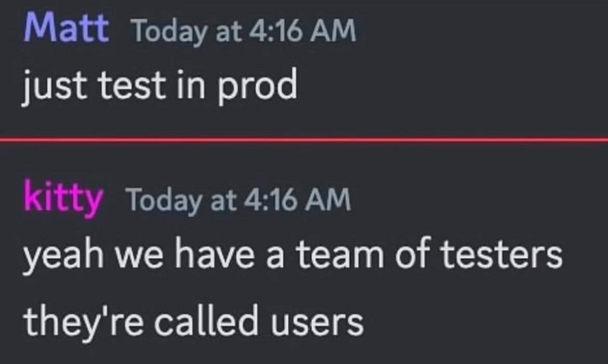Click the red new messages divider line
Viewport: 608px width, 364px height.
coord(304,139)
